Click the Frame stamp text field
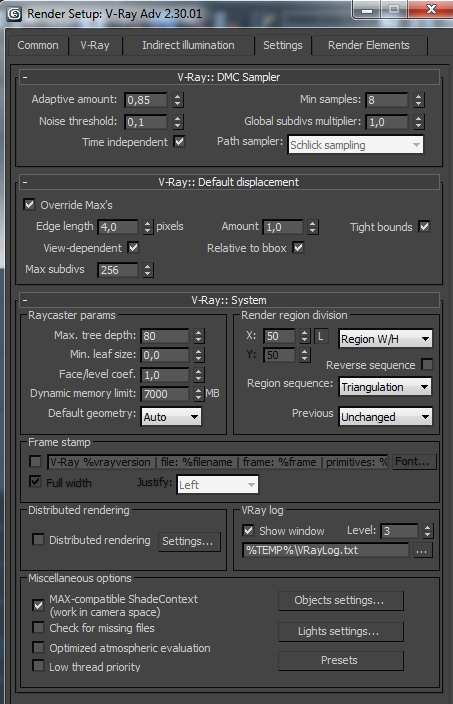The height and width of the screenshot is (704, 453). pos(217,462)
